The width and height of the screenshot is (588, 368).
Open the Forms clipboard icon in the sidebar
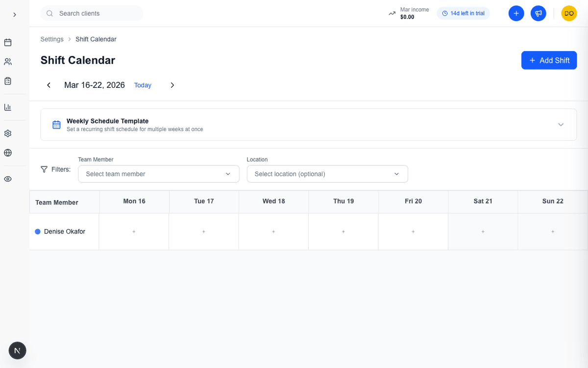point(7,80)
